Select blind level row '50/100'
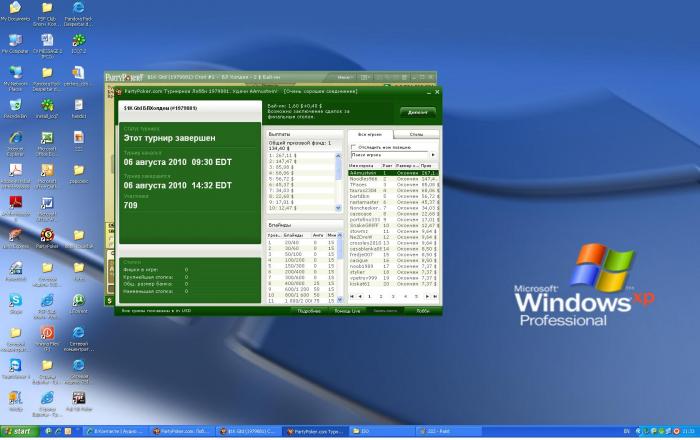 pyautogui.click(x=302, y=254)
